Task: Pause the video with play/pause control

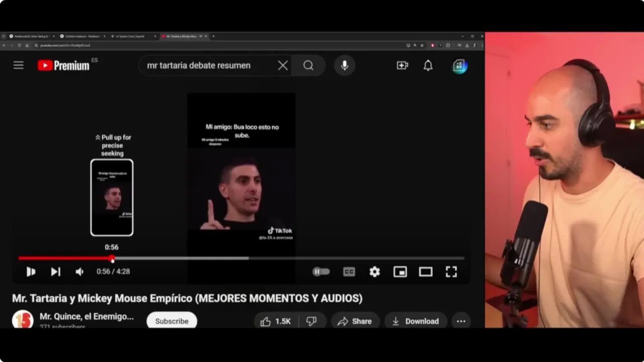Action: click(x=31, y=271)
